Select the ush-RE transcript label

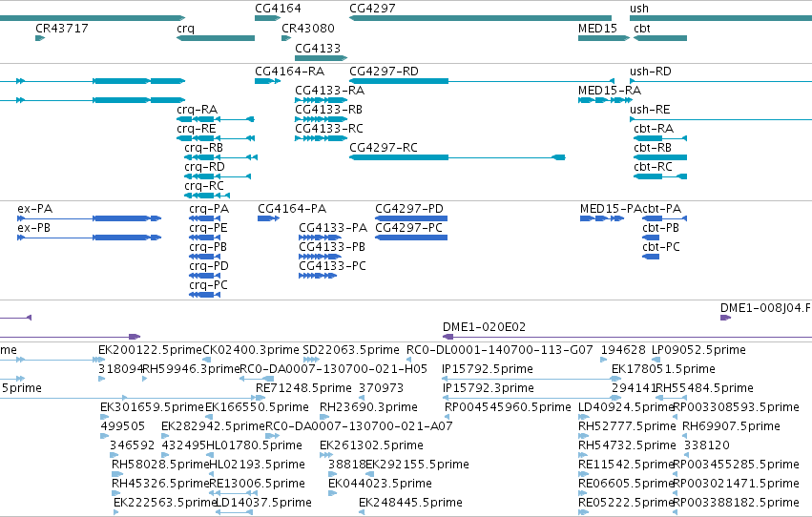pos(650,109)
